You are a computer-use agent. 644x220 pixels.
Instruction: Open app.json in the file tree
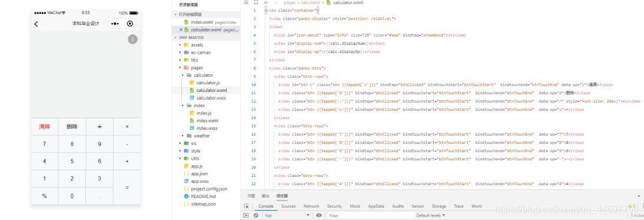click(x=199, y=173)
